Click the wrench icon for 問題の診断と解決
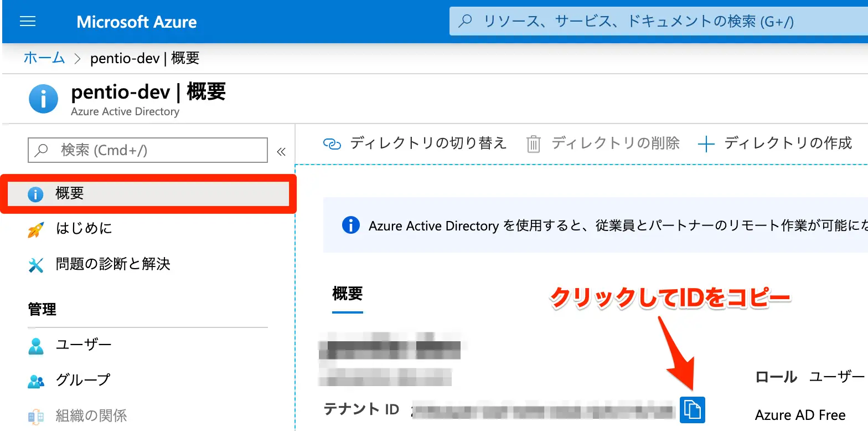The height and width of the screenshot is (431, 868). [36, 265]
